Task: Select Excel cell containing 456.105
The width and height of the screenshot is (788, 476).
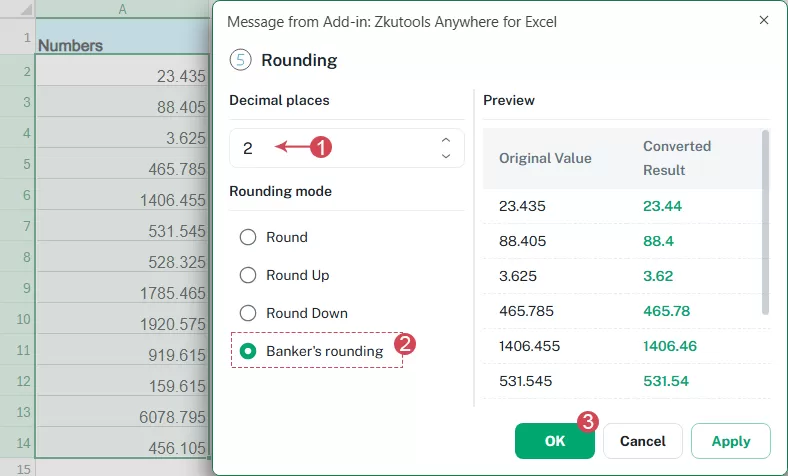Action: click(x=123, y=443)
